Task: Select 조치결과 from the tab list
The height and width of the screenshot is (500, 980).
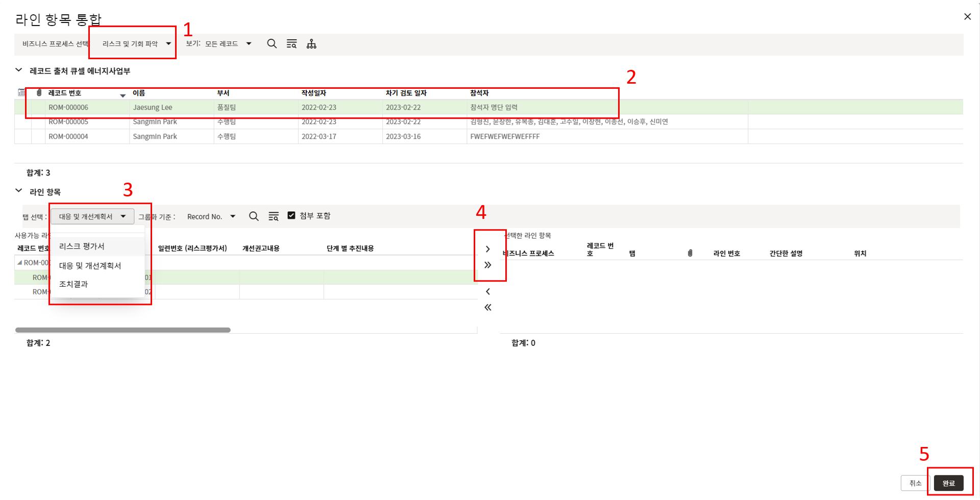Action: click(73, 284)
